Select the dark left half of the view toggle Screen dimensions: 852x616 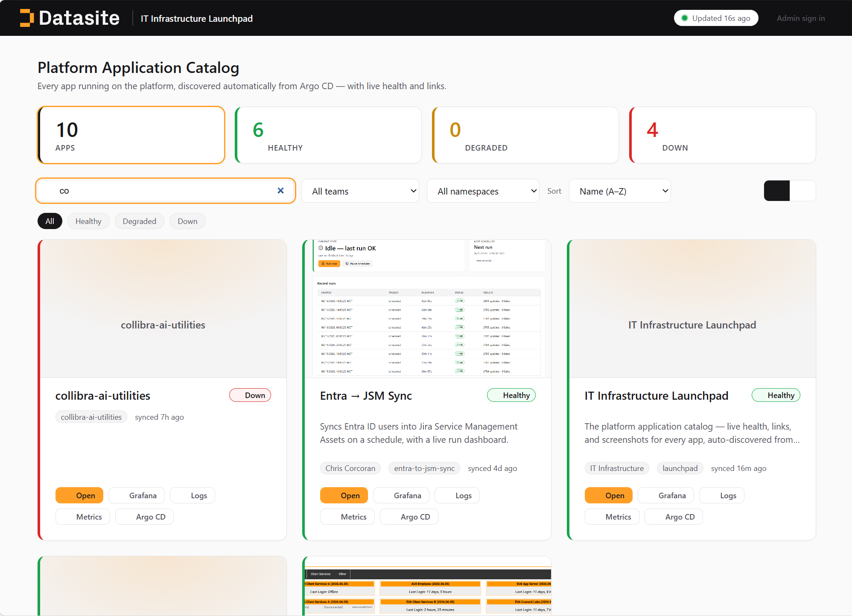pos(777,191)
